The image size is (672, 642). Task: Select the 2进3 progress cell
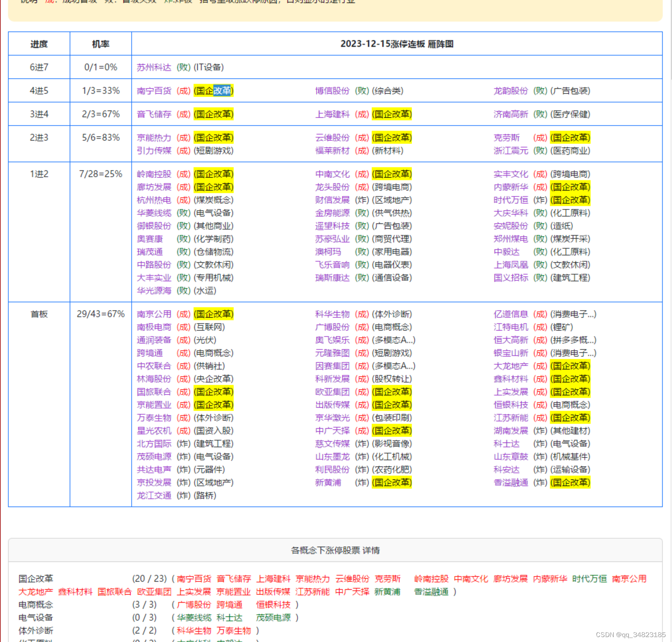point(39,144)
